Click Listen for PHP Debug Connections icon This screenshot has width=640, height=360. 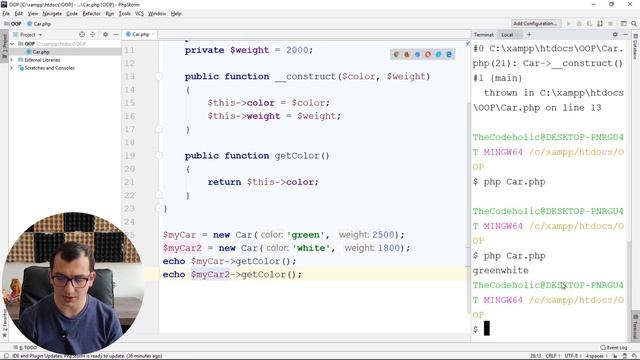point(600,24)
